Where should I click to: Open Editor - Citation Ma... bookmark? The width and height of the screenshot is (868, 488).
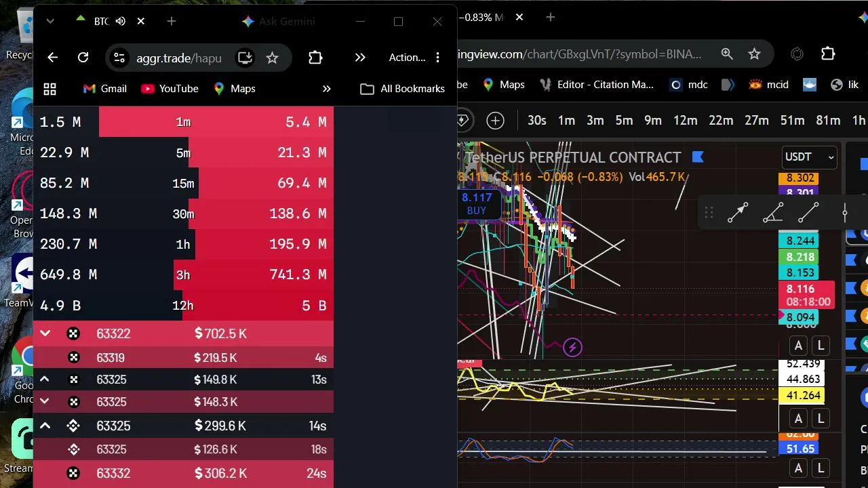(x=596, y=85)
